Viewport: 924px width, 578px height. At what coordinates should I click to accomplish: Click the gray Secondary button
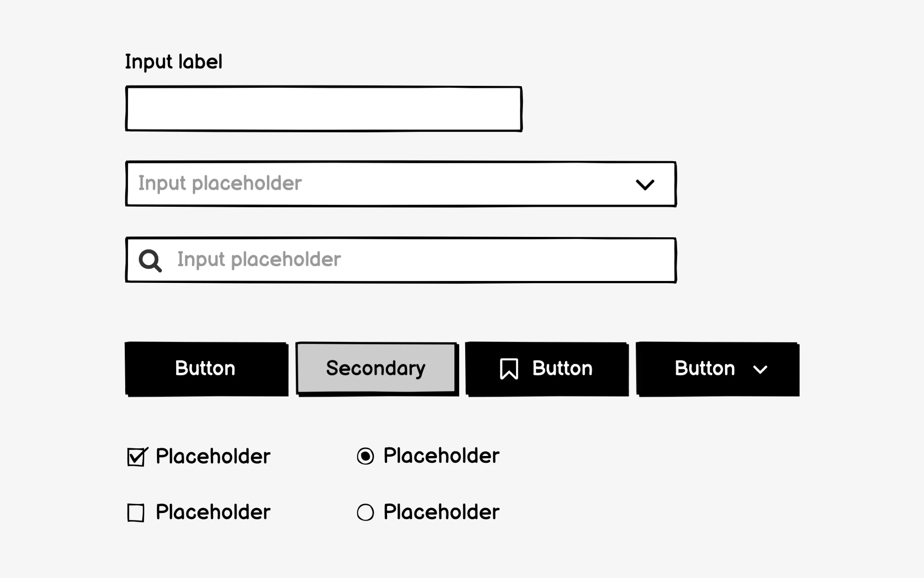click(x=376, y=368)
